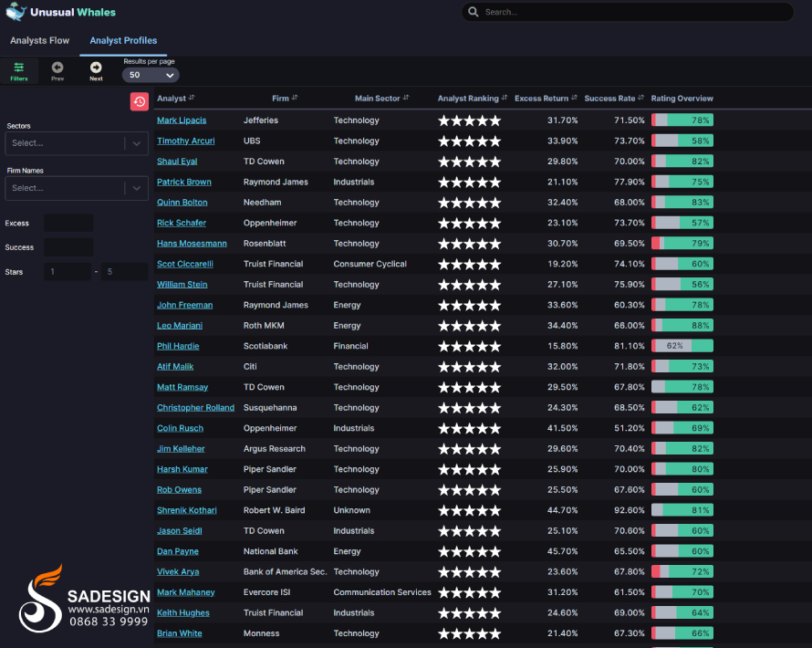Open Christopher Rolland analyst profile
The width and height of the screenshot is (812, 648).
(196, 408)
